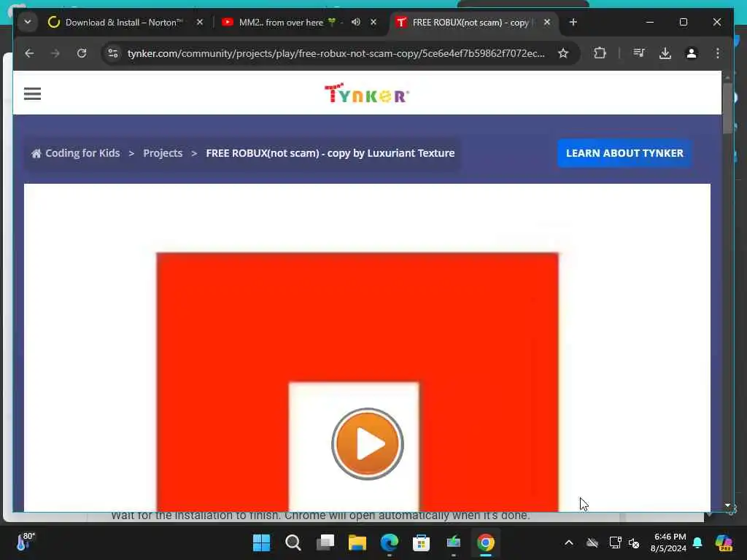Open the Windows Start menu
The image size is (747, 560).
(262, 542)
